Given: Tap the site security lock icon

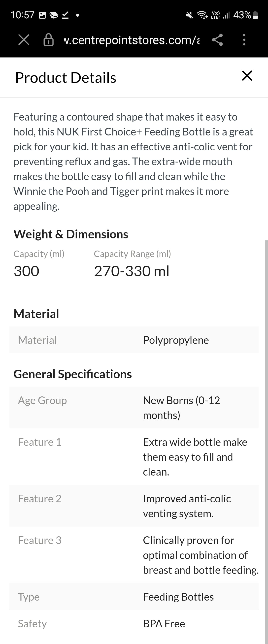Looking at the screenshot, I should [48, 40].
